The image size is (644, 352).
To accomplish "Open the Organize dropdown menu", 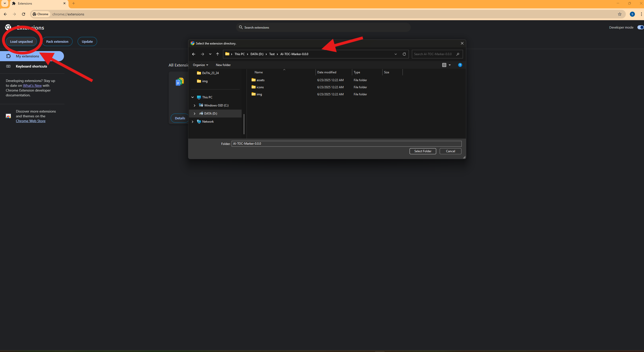I will pyautogui.click(x=200, y=65).
